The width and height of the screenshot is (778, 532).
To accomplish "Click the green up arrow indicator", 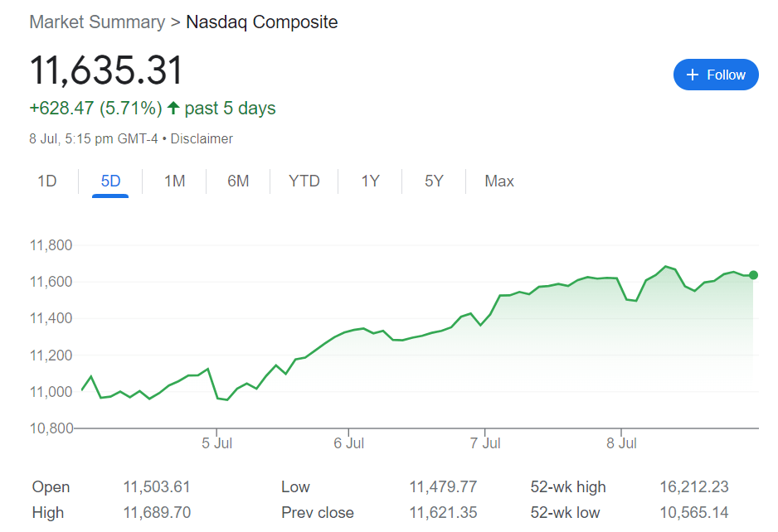I will point(173,109).
